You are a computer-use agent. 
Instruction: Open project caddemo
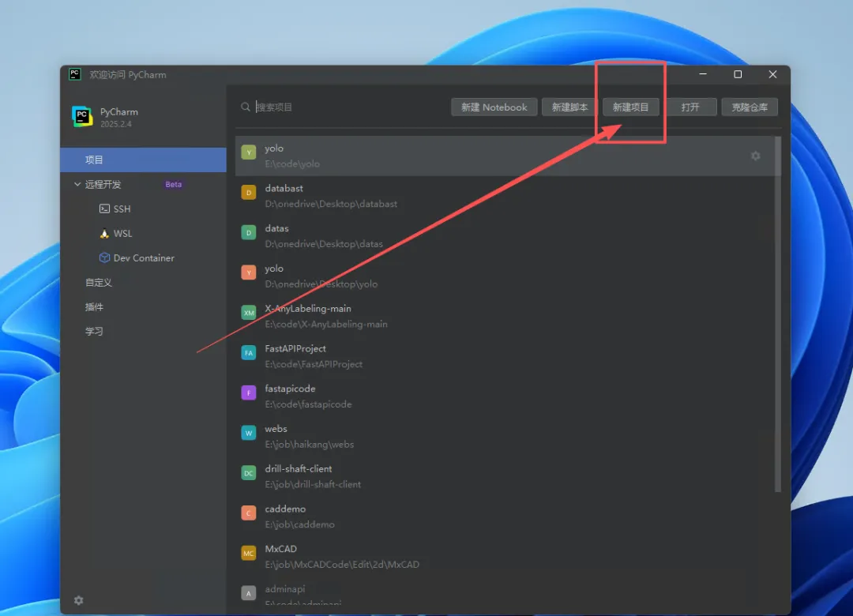[x=505, y=517]
